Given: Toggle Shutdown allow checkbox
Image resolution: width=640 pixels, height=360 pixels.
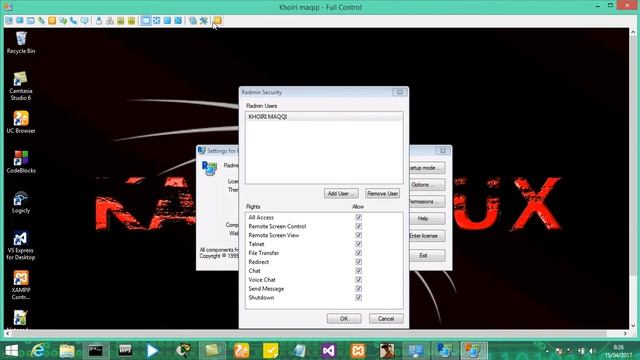Looking at the screenshot, I should tap(358, 298).
